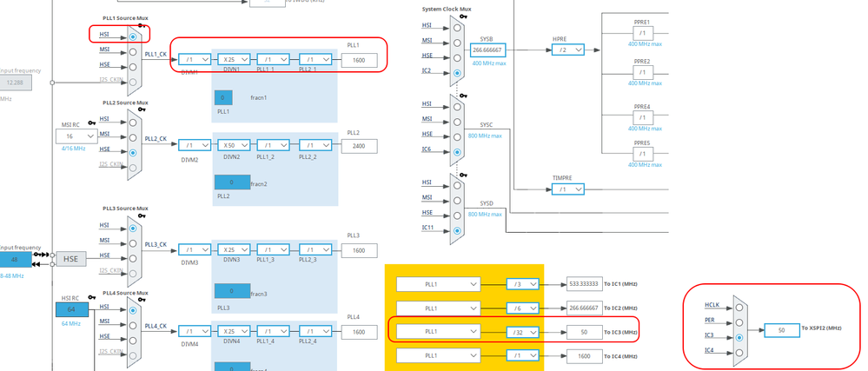The width and height of the screenshot is (868, 371).
Task: Select HSI in PLL3 Source Mux
Action: point(132,229)
